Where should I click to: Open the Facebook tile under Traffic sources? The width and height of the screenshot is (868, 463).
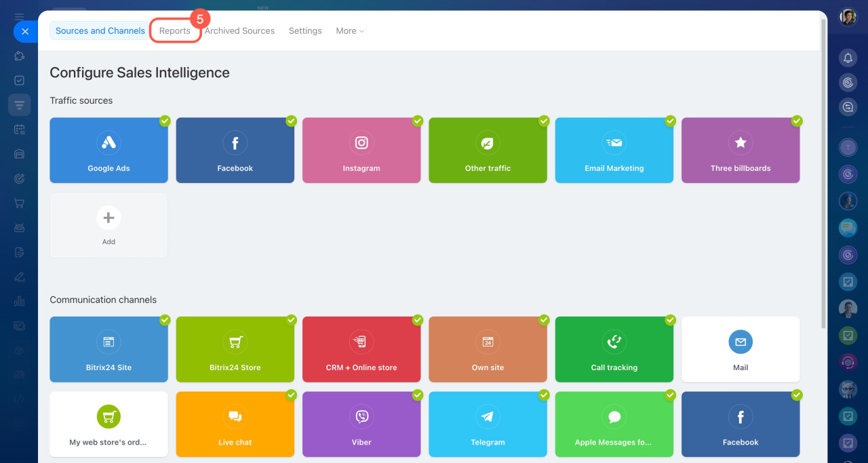pyautogui.click(x=235, y=150)
